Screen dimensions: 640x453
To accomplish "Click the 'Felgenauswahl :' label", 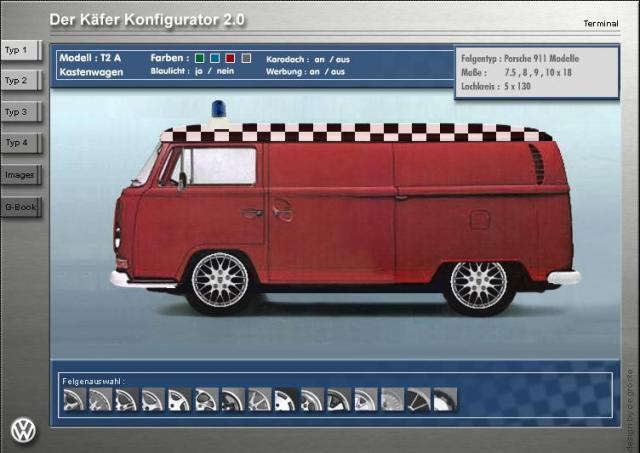I will point(93,381).
